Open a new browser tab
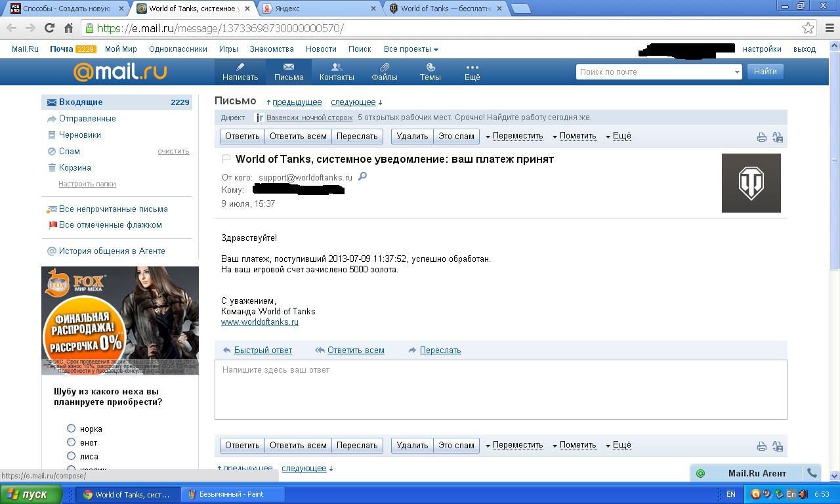The width and height of the screenshot is (840, 504). (x=520, y=9)
